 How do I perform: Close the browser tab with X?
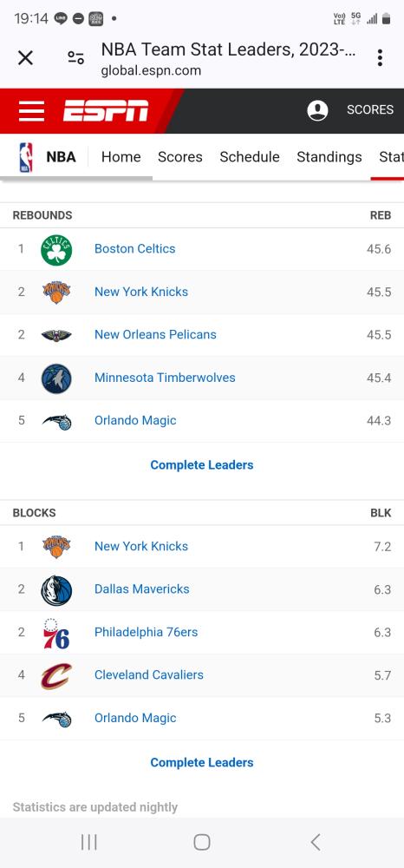click(x=25, y=57)
